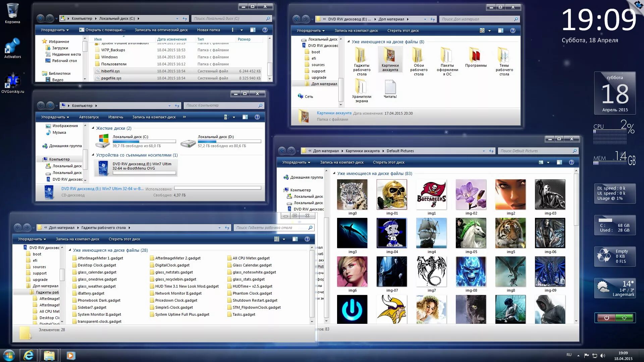
Task: Click Записать на оптический диск button
Action: (x=161, y=30)
